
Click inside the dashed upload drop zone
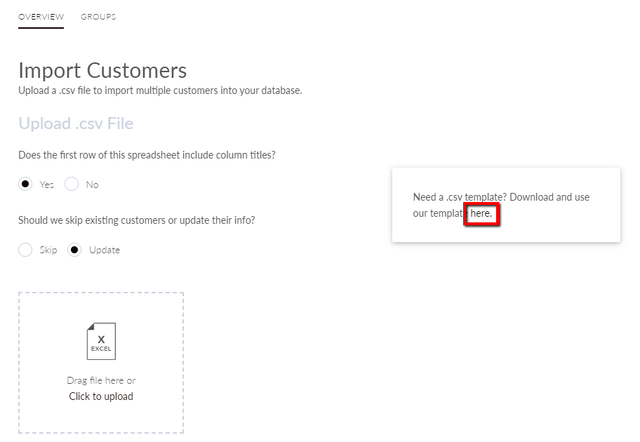[x=101, y=362]
